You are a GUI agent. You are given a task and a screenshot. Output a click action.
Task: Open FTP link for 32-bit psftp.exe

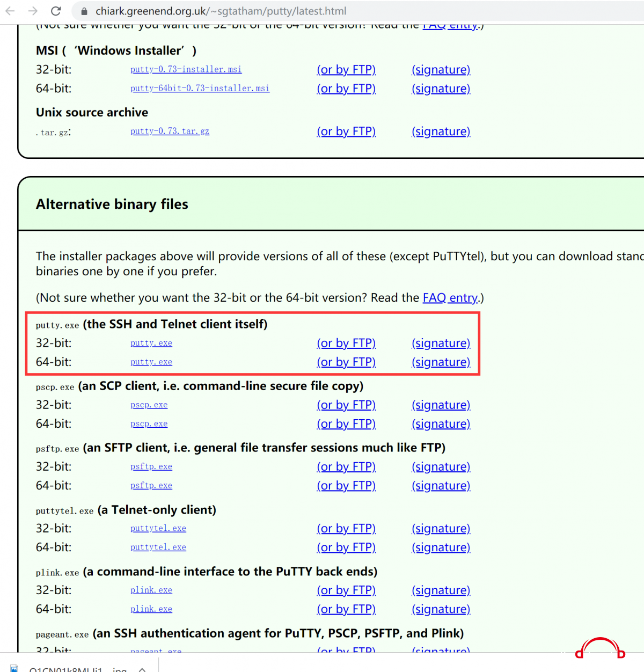pos(346,467)
